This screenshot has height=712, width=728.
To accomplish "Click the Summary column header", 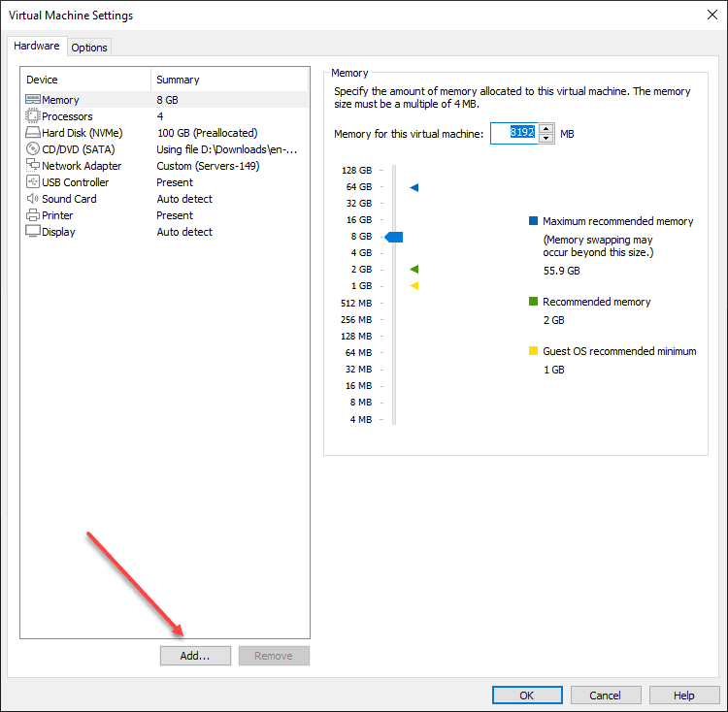I will point(229,80).
